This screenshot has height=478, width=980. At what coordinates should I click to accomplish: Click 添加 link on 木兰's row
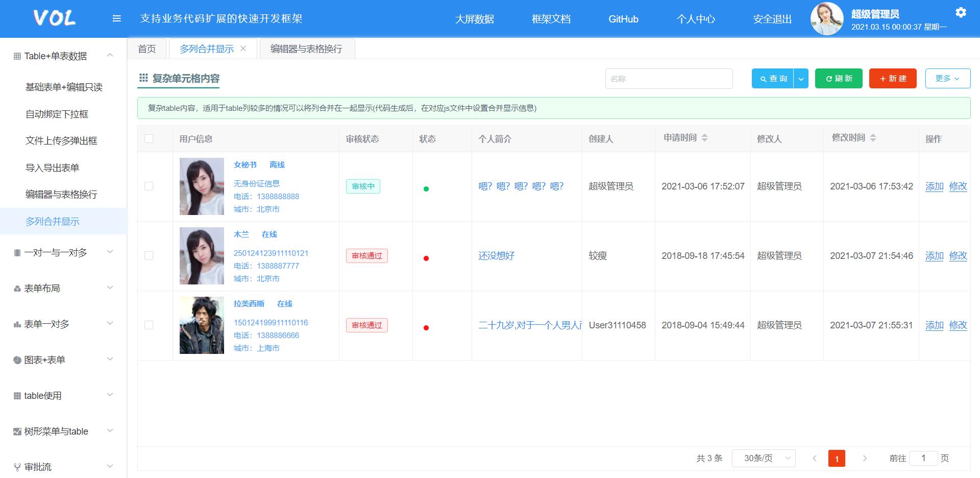click(934, 256)
